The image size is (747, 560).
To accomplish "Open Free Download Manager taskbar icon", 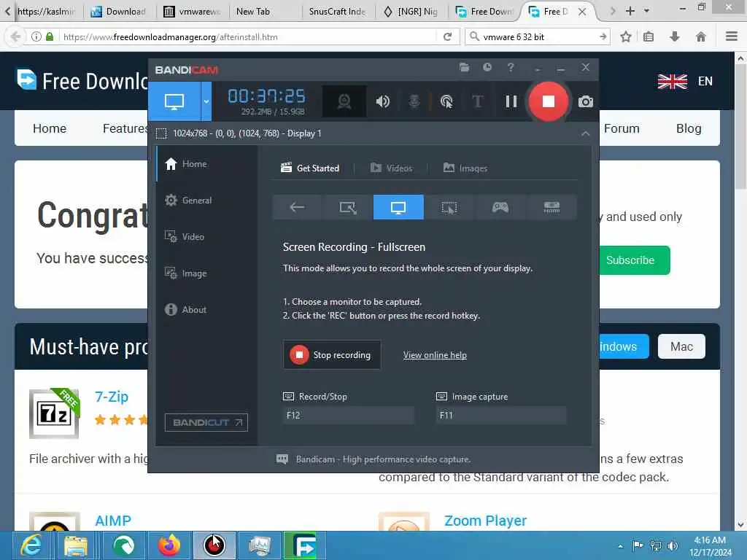I will point(303,545).
